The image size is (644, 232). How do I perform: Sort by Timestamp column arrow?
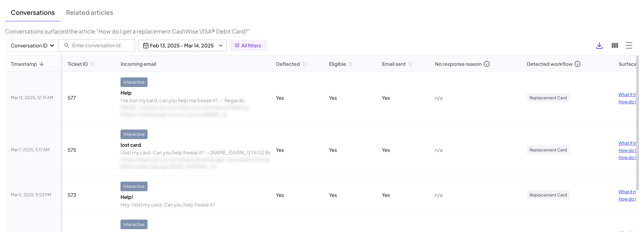click(42, 64)
